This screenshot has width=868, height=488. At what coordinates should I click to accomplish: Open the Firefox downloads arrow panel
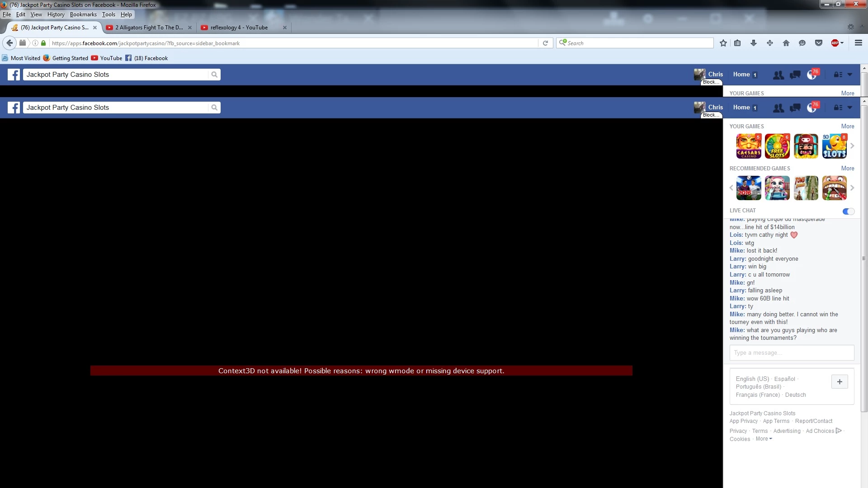753,43
